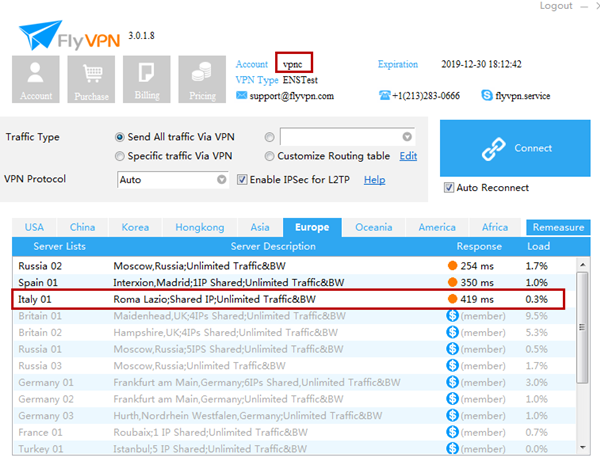Click the orange status dot for Italy 01
The image size is (600, 461).
tap(452, 299)
